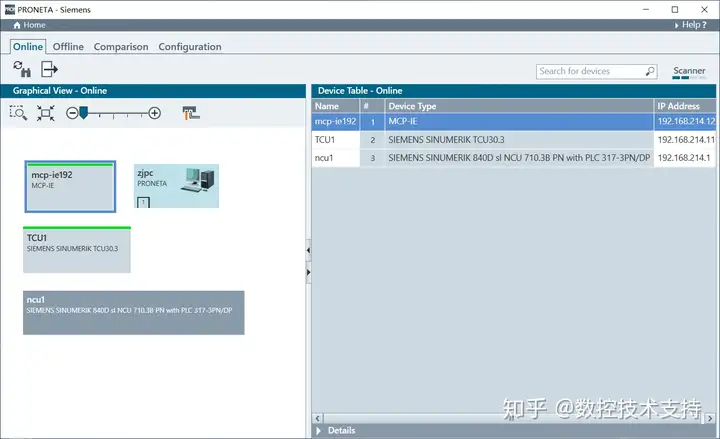Click the search magnifier icon
Image resolution: width=720 pixels, height=439 pixels.
click(x=650, y=71)
